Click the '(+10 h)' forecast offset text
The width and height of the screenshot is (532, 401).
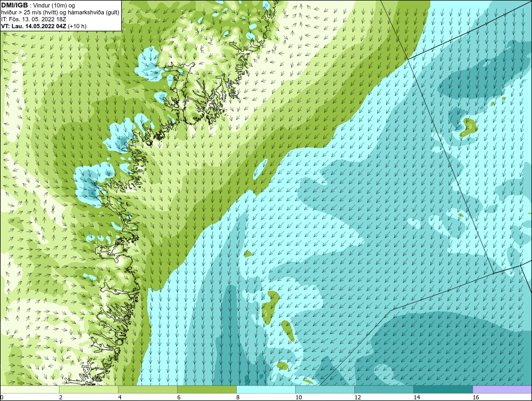pos(77,26)
